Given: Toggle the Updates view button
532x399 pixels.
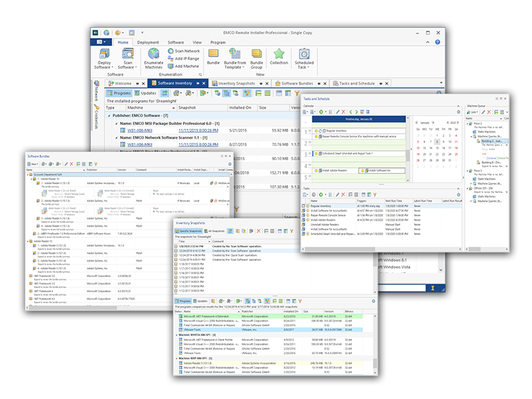Looking at the screenshot, I should 147,93.
